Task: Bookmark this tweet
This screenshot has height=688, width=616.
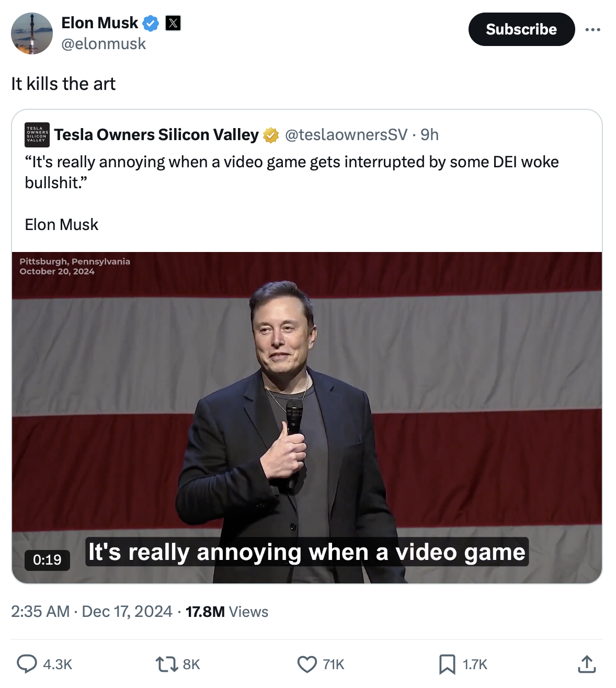Action: (447, 664)
